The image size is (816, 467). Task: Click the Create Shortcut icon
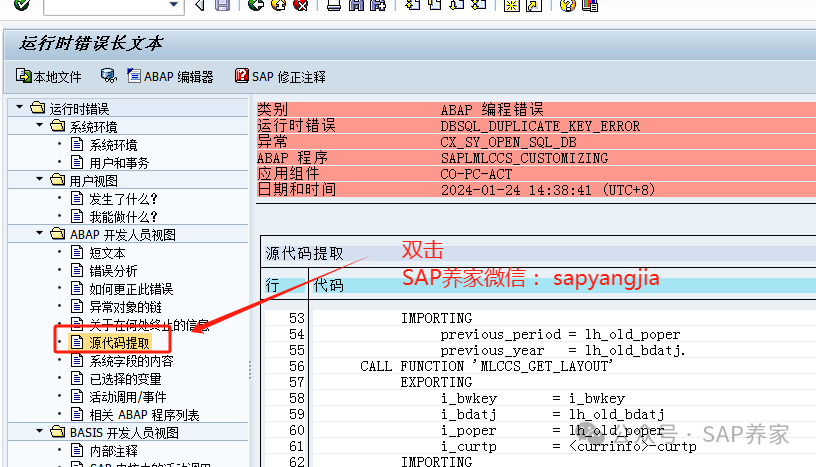coord(534,5)
